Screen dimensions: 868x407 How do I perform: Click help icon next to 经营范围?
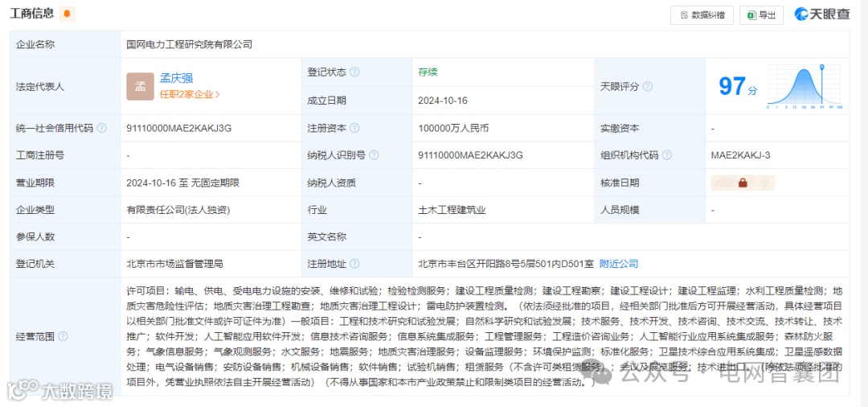(63, 336)
